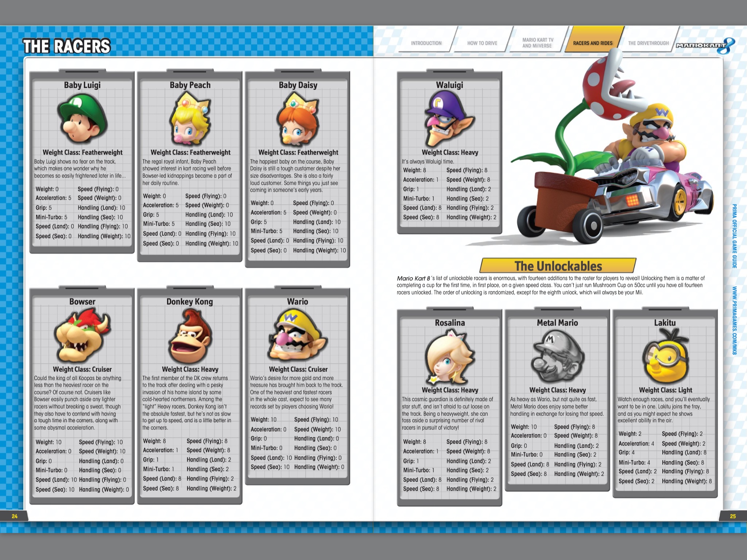Select the Rosalina portrait icon
The image size is (747, 560).
(449, 357)
